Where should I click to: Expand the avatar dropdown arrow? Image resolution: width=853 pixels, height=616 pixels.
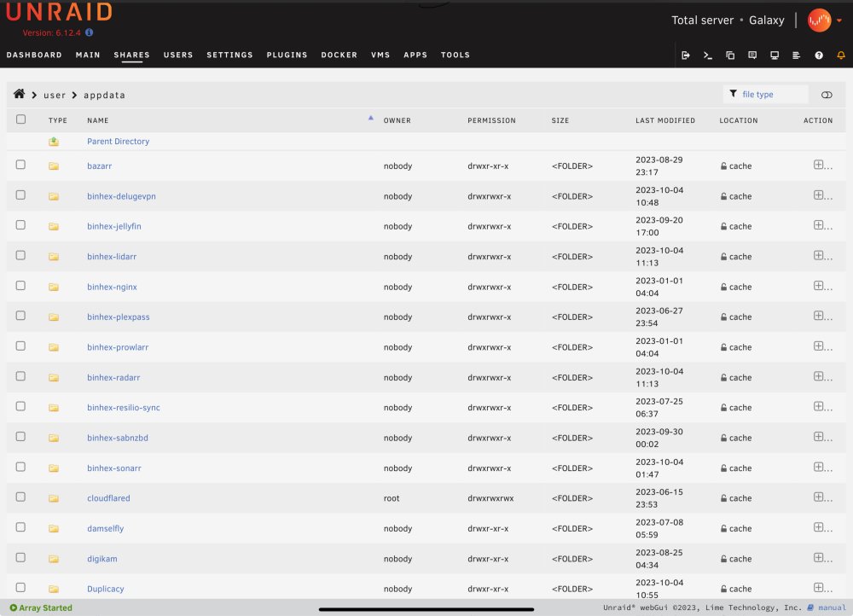click(839, 20)
